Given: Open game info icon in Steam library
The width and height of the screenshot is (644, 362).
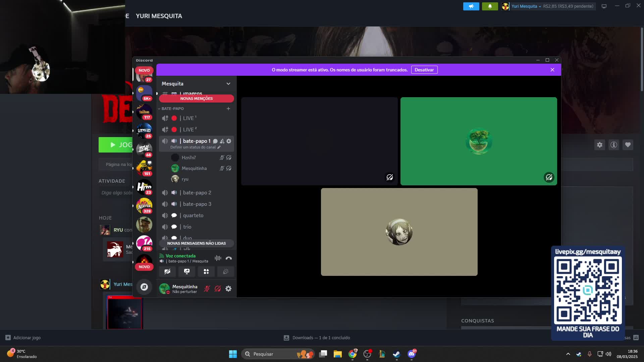Looking at the screenshot, I should 614,145.
